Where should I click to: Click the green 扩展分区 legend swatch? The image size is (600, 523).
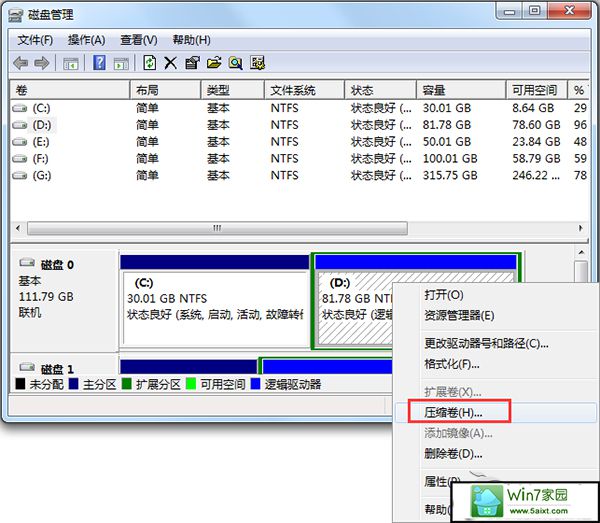pos(126,384)
